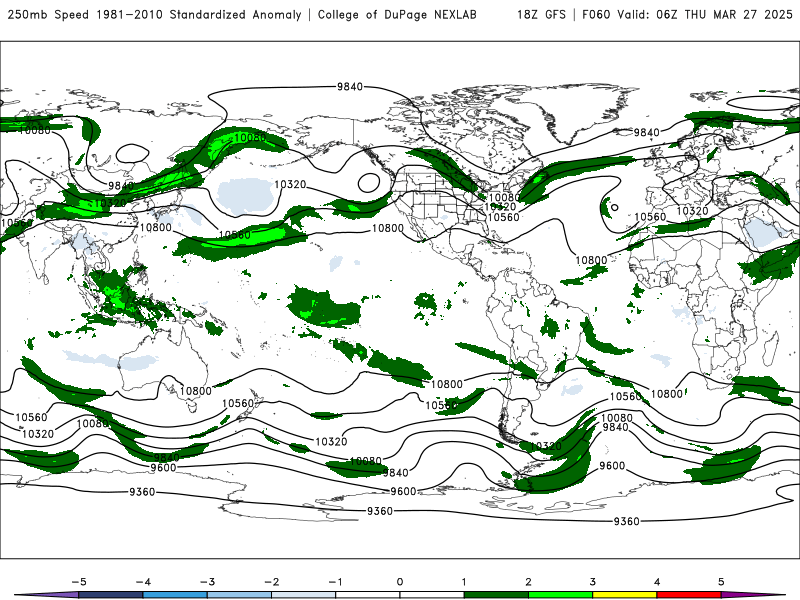Click the "18Z GFS" model run label
Viewport: 800px width, 600px height.
coord(541,14)
